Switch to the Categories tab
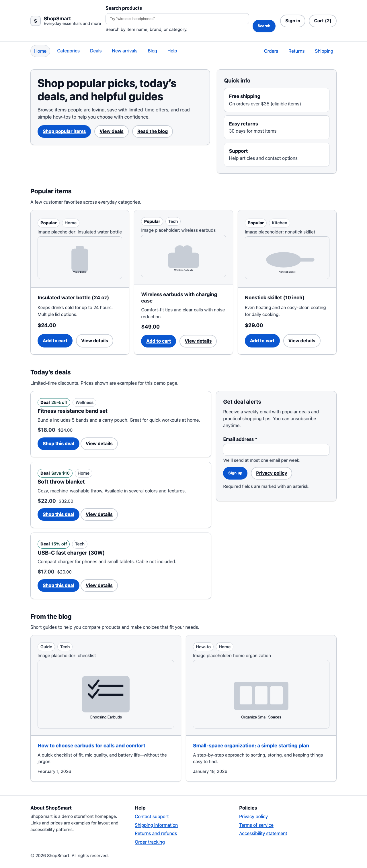The width and height of the screenshot is (367, 868). coord(68,51)
